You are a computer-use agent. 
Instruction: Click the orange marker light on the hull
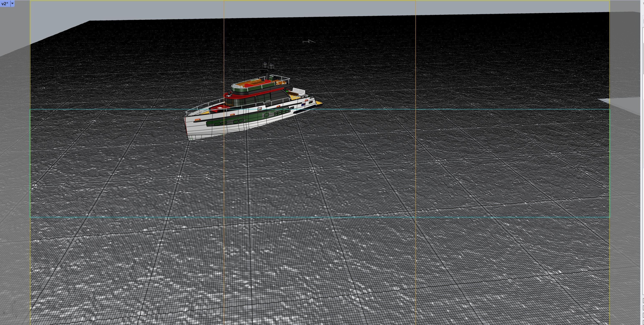197,120
